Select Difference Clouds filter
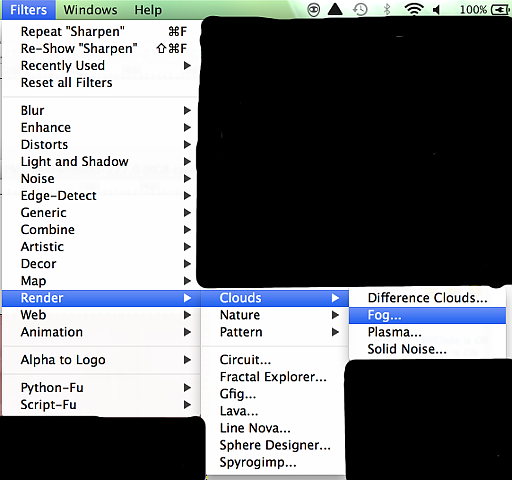The image size is (512, 480). pos(427,298)
